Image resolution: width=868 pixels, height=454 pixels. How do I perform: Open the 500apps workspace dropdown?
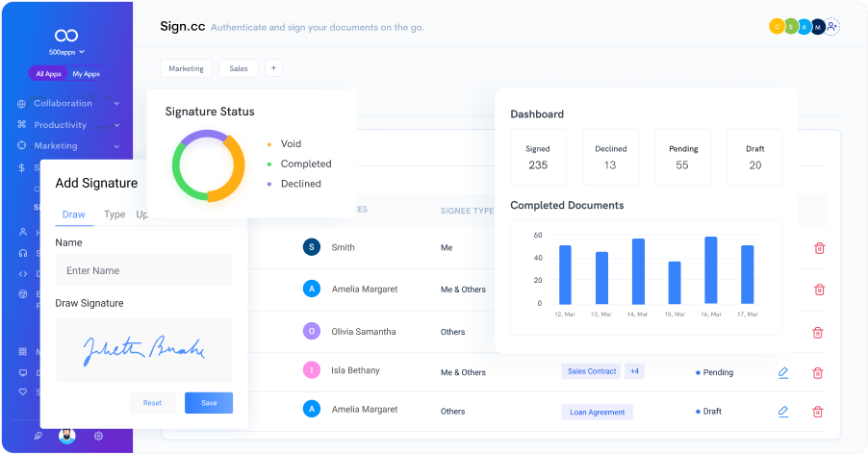tap(66, 52)
